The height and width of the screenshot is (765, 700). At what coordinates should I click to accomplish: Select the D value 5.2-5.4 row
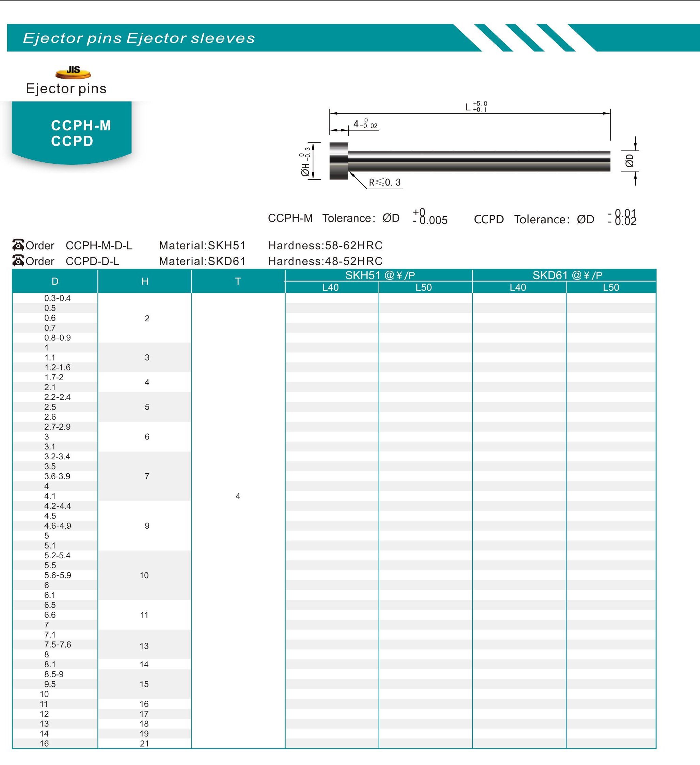point(57,556)
